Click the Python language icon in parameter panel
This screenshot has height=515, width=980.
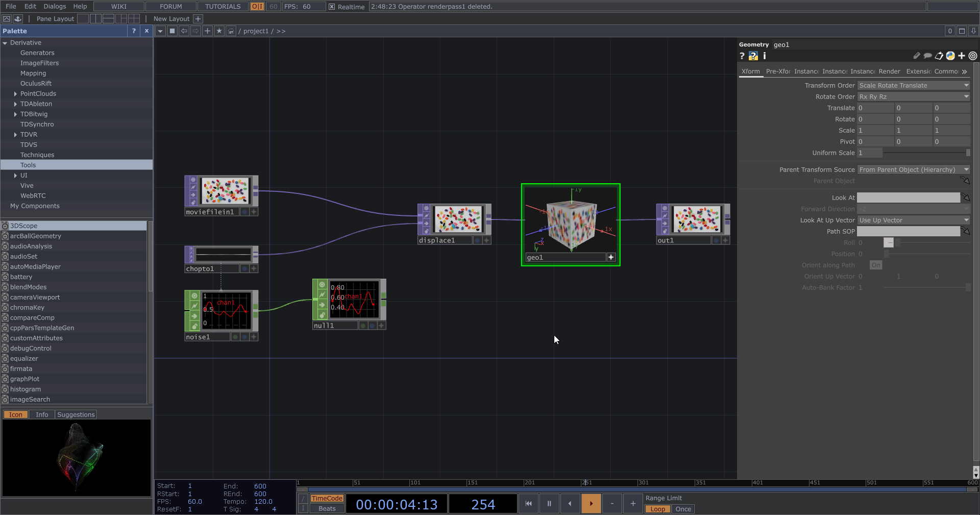pyautogui.click(x=950, y=56)
